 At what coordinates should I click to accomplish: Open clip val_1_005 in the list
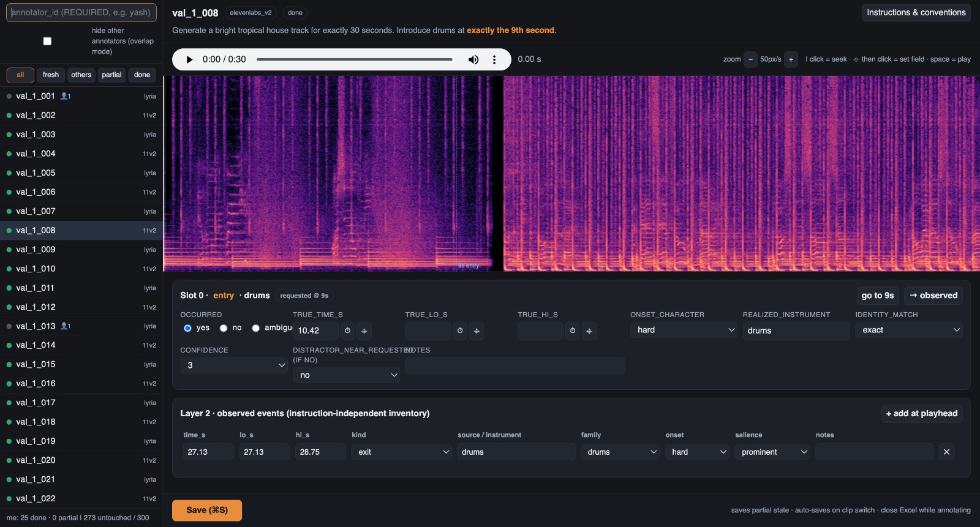81,173
